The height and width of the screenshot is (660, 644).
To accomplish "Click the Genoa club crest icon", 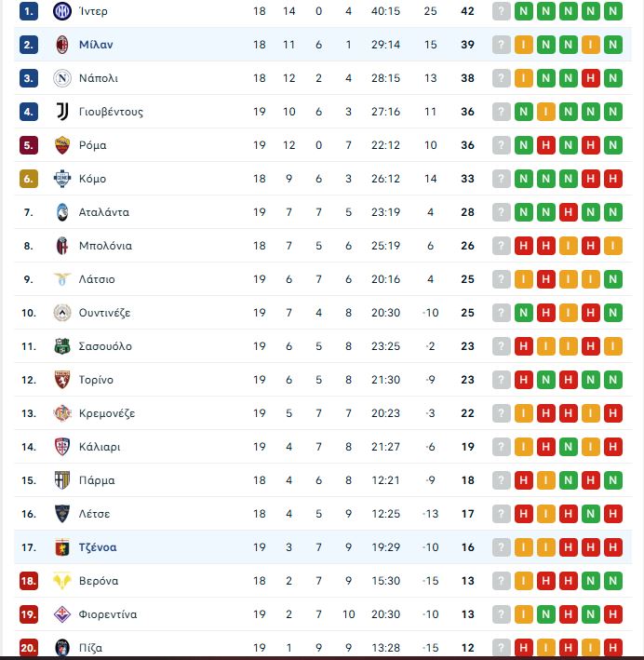I will (x=62, y=547).
